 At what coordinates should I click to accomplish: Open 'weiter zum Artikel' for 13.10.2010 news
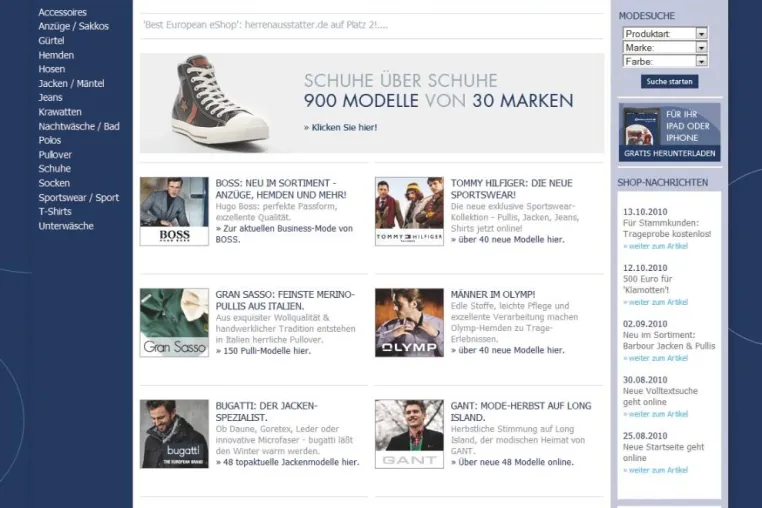pyautogui.click(x=655, y=246)
